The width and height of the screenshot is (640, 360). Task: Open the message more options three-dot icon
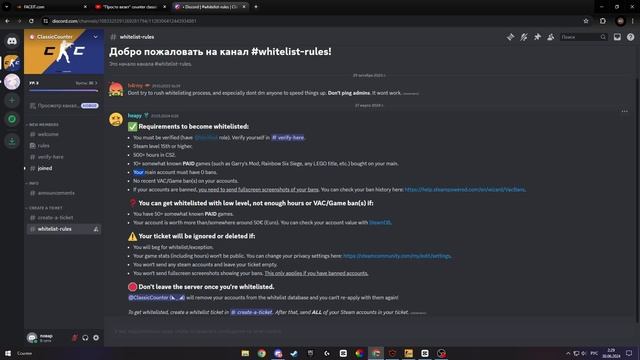coord(624,111)
